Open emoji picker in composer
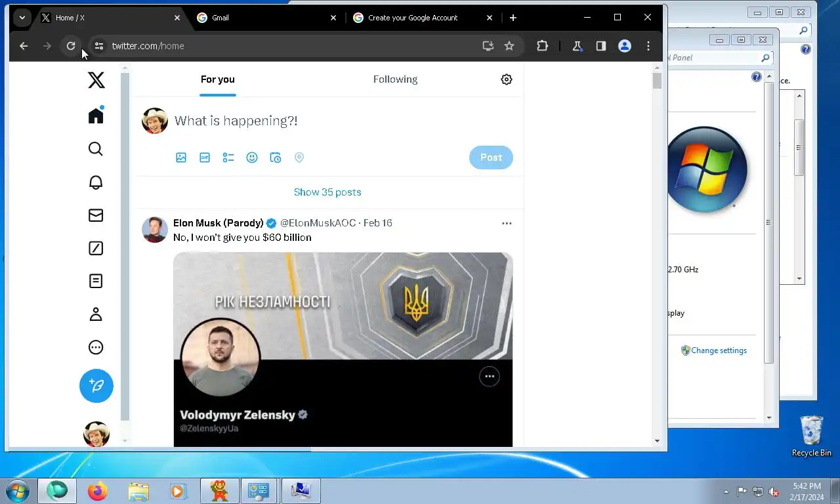 coord(252,157)
